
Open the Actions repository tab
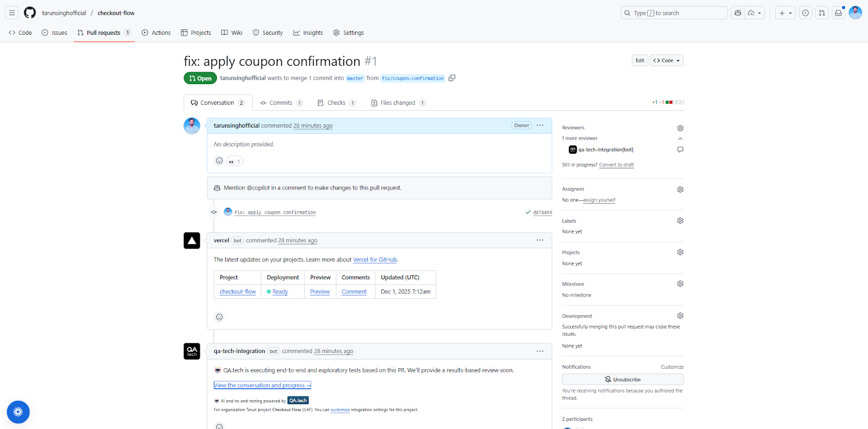(x=156, y=33)
